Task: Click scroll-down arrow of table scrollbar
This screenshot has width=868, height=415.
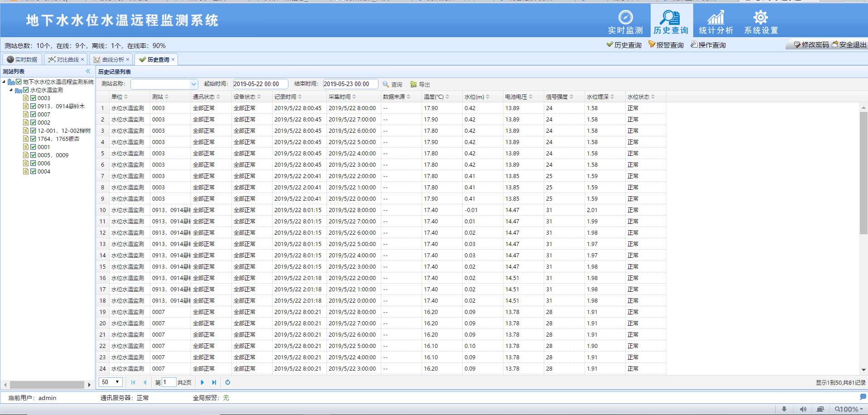Action: [x=863, y=370]
